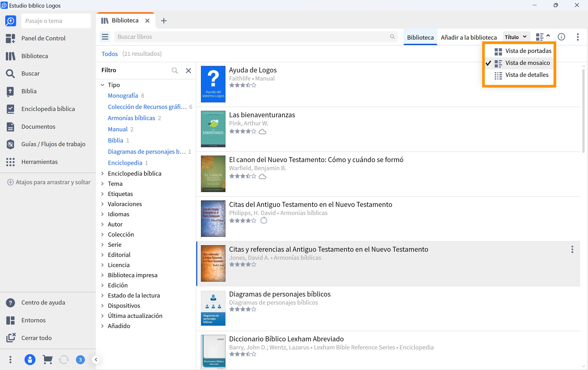Open the Logos home icon beside the search box
This screenshot has height=370, width=588.
10,21
